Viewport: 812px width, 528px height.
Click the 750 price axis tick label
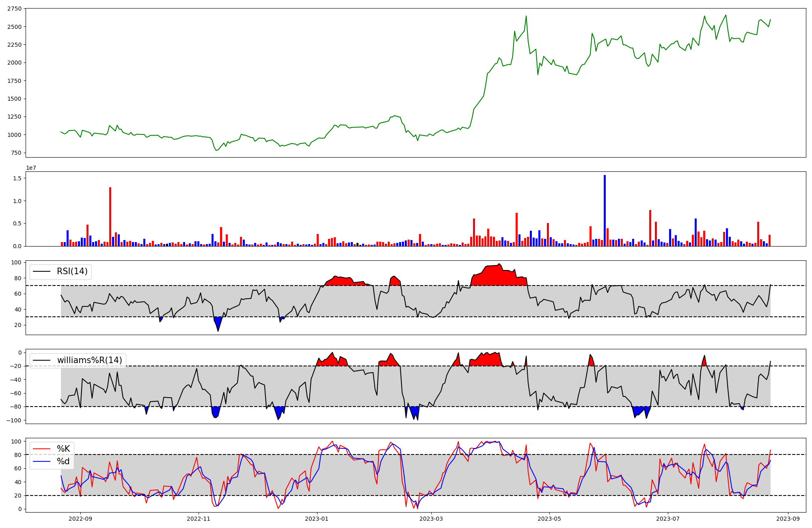point(16,153)
